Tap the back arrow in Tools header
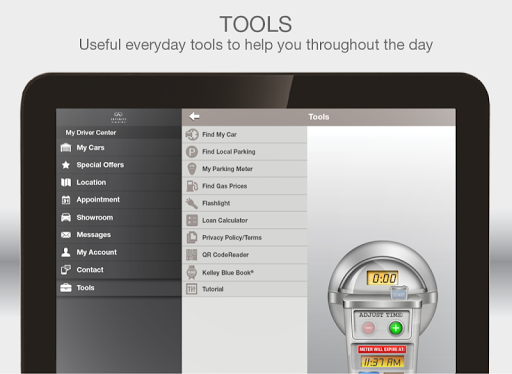Image resolution: width=512 pixels, height=374 pixels. pyautogui.click(x=194, y=116)
